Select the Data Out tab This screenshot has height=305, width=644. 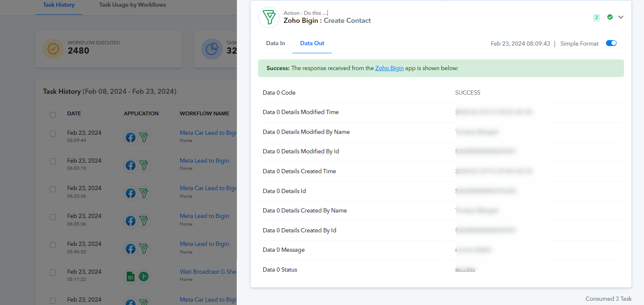[312, 44]
